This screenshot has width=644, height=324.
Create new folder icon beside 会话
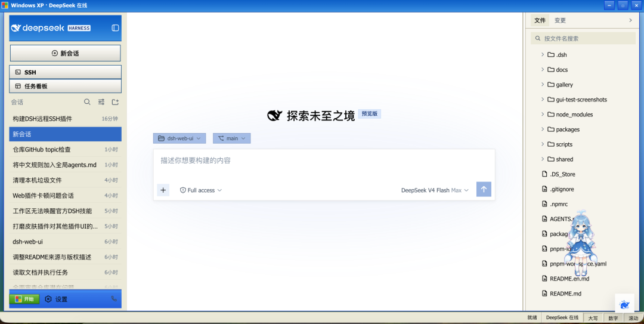(x=116, y=102)
